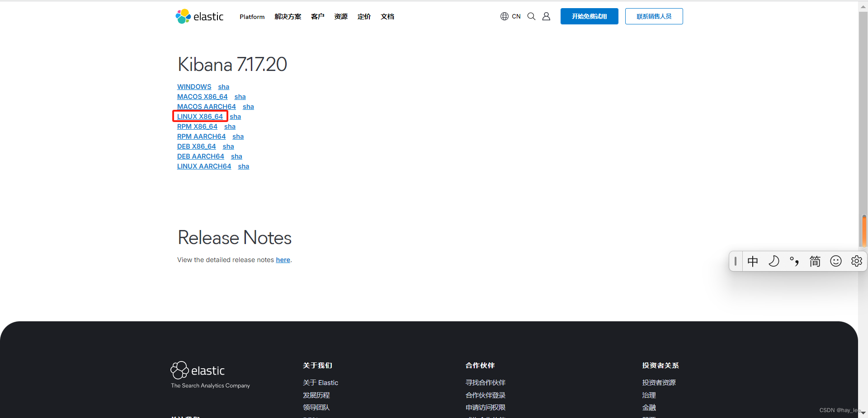
Task: Open the sha link for LINUX AARCH64
Action: pos(244,166)
